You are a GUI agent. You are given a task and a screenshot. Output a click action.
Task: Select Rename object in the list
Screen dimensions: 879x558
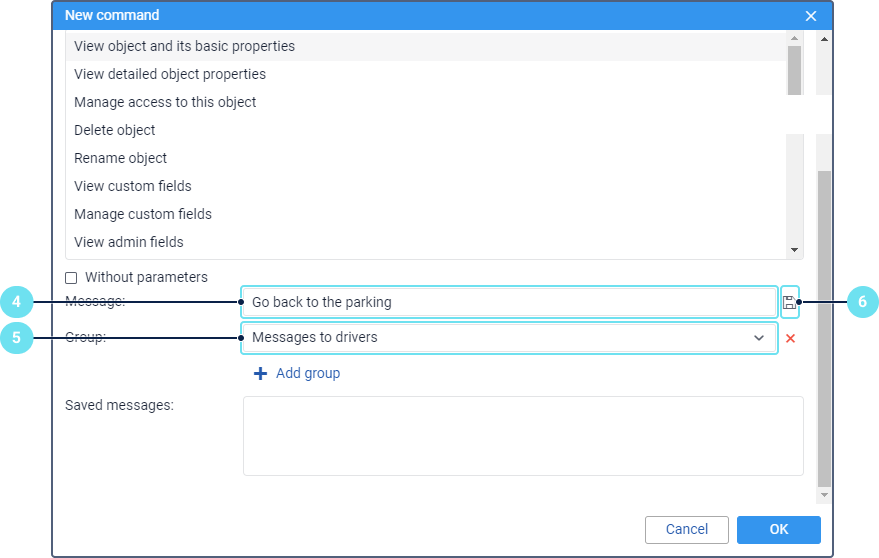coord(426,158)
